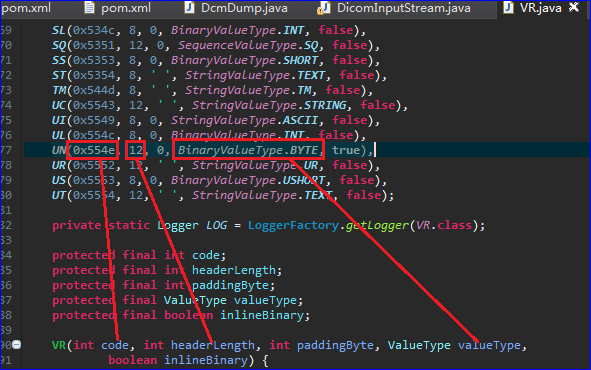Select the VR.java editor tab
The image size is (591, 370).
pyautogui.click(x=540, y=8)
